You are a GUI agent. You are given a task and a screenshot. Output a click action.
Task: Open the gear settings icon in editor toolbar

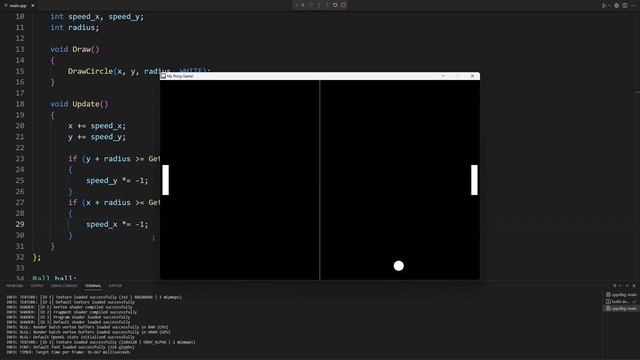coord(617,6)
